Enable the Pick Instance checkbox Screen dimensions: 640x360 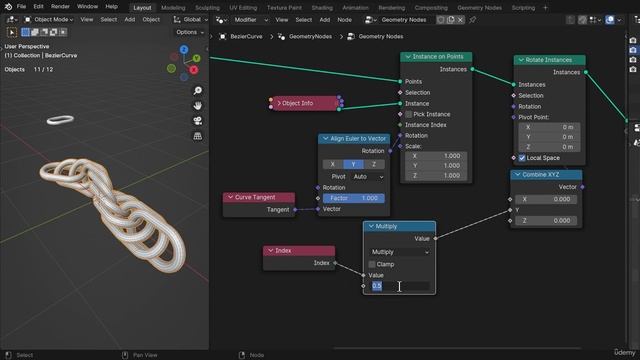click(409, 114)
